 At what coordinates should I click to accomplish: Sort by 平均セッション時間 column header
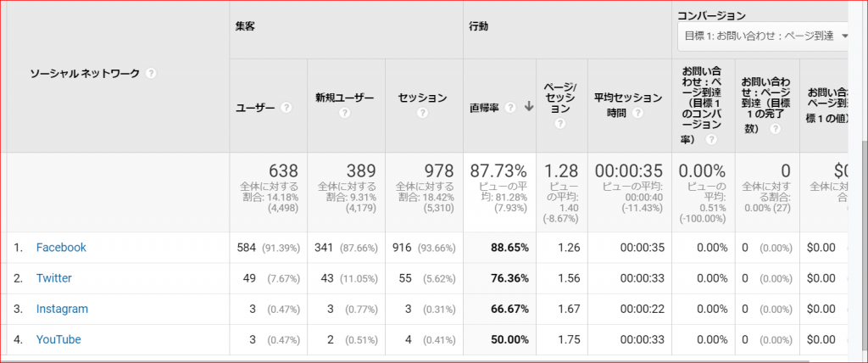point(628,105)
